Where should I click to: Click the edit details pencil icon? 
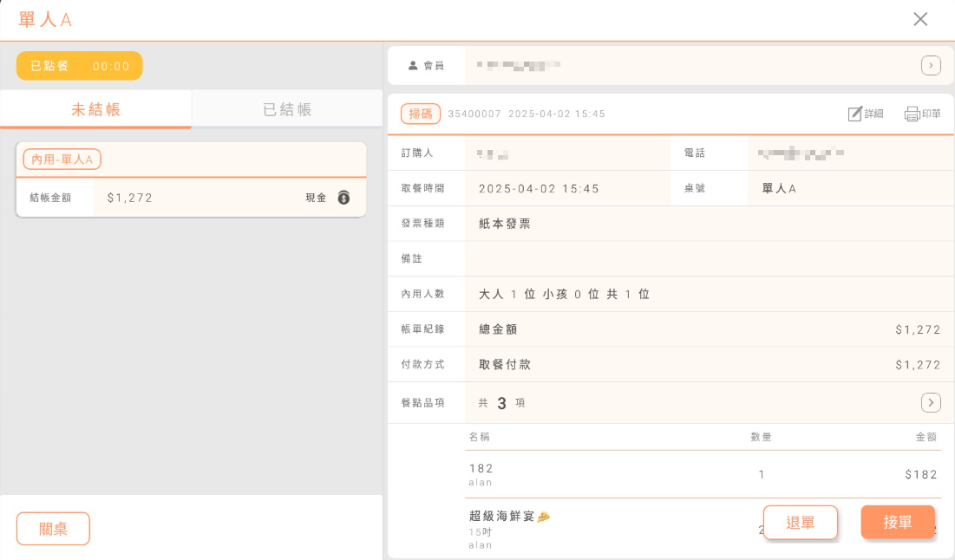pos(855,114)
